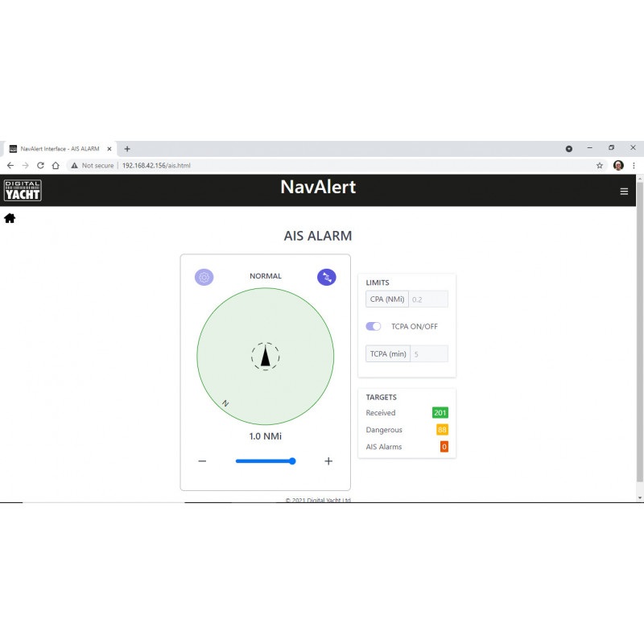Open the Chrome three-dot menu

click(634, 165)
